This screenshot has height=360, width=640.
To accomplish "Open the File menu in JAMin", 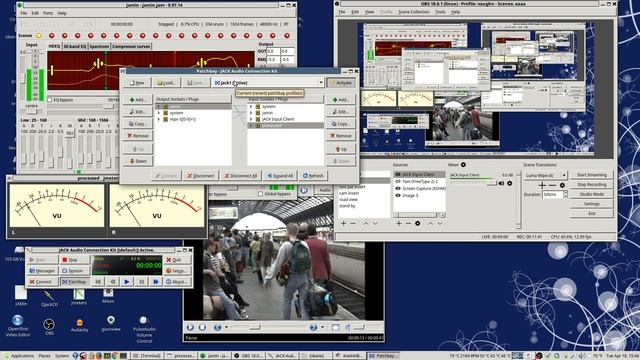I will click(24, 13).
